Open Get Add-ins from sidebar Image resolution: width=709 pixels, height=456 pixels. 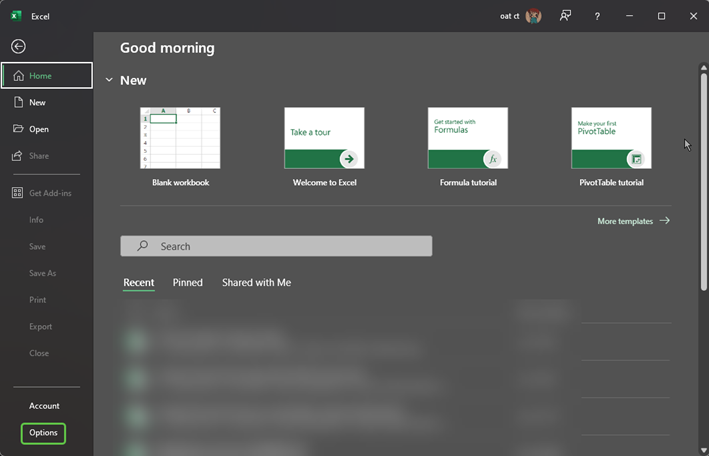[x=49, y=193]
